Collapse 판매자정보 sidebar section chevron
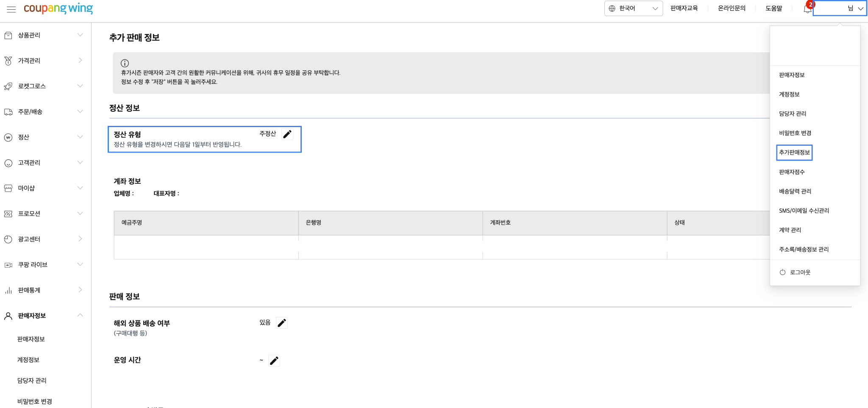 click(80, 315)
